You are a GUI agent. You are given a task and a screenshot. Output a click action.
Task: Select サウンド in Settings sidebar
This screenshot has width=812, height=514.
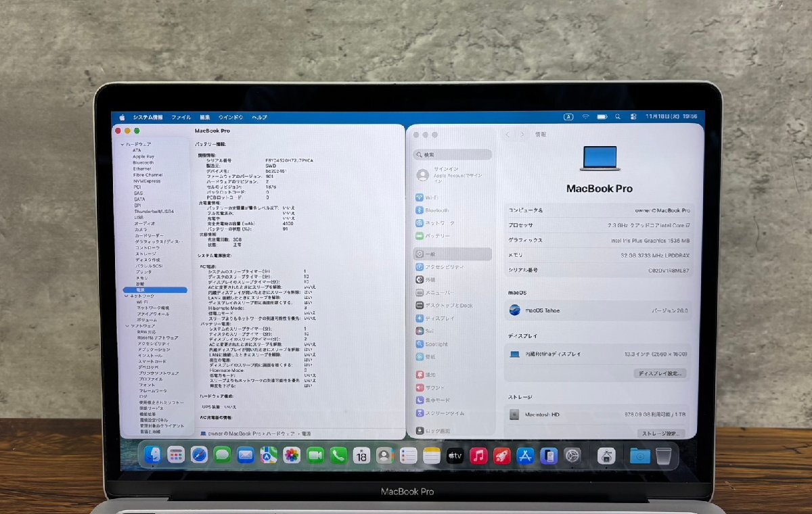point(453,388)
